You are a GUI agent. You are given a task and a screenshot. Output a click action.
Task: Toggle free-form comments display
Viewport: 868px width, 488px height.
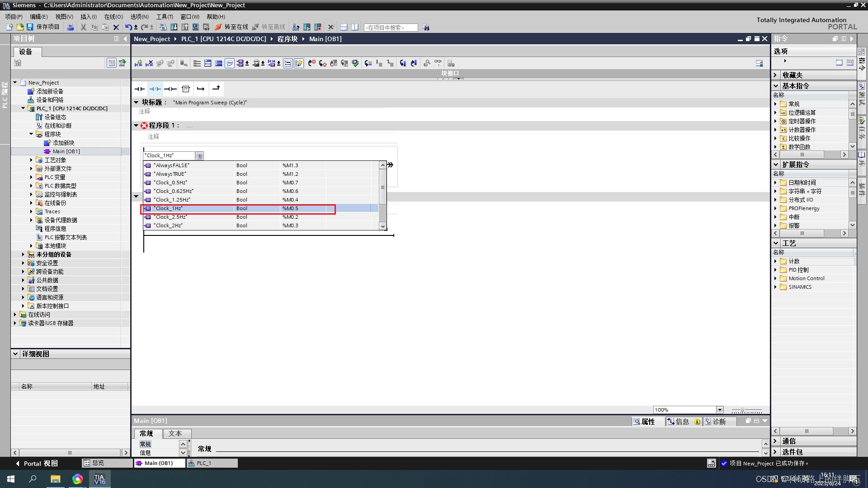click(230, 63)
